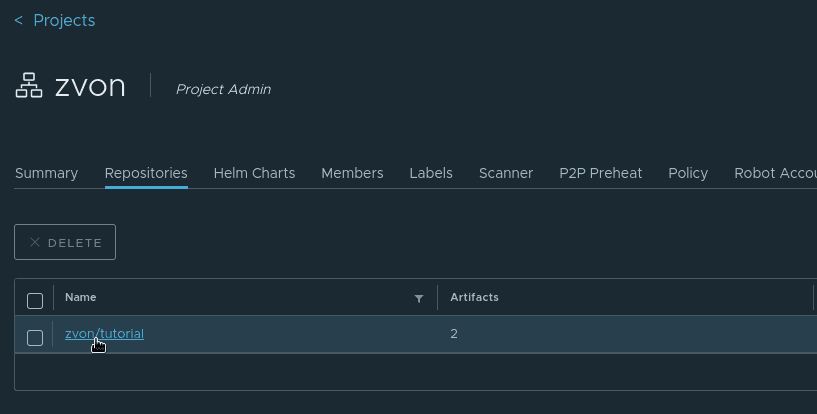Sort by the Artifacts column header

tap(474, 297)
